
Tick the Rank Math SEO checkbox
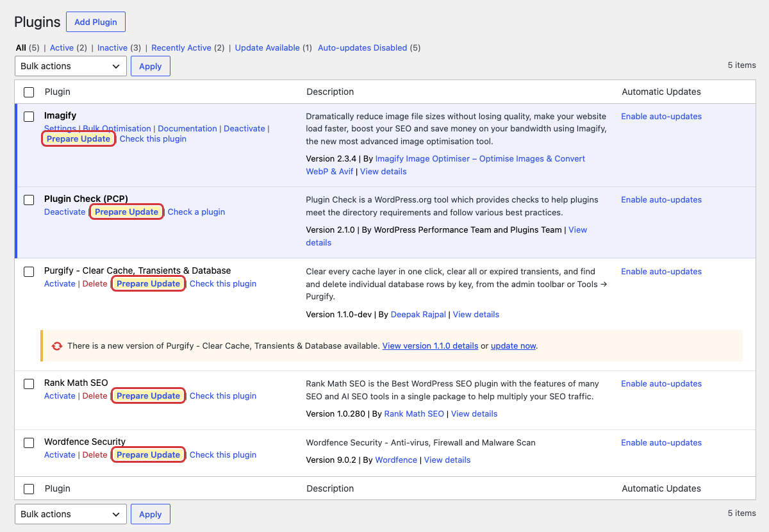click(29, 384)
